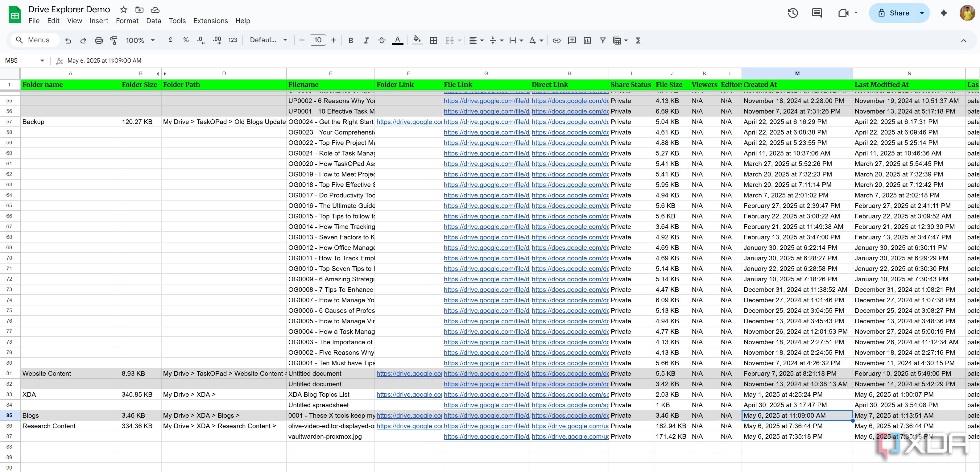Viewport: 980px width, 472px height.
Task: Open the Gemini sparkle icon
Action: click(x=944, y=13)
